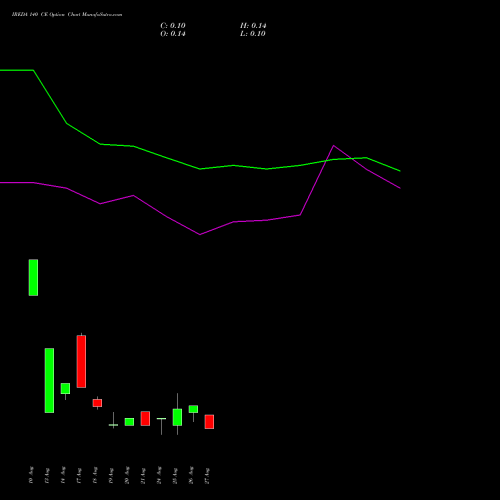
Task: Click the tallest green candlestick body
Action: tap(49, 380)
